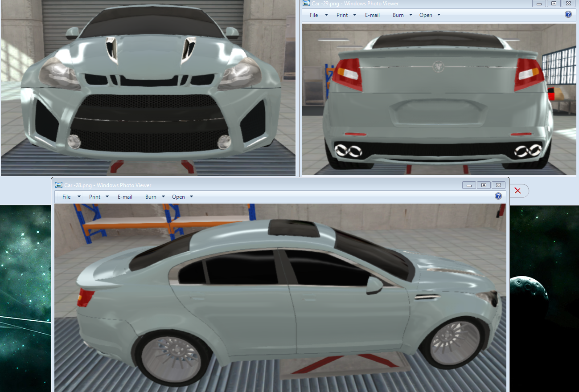Open Burn menu in Car -29.png window

click(398, 15)
